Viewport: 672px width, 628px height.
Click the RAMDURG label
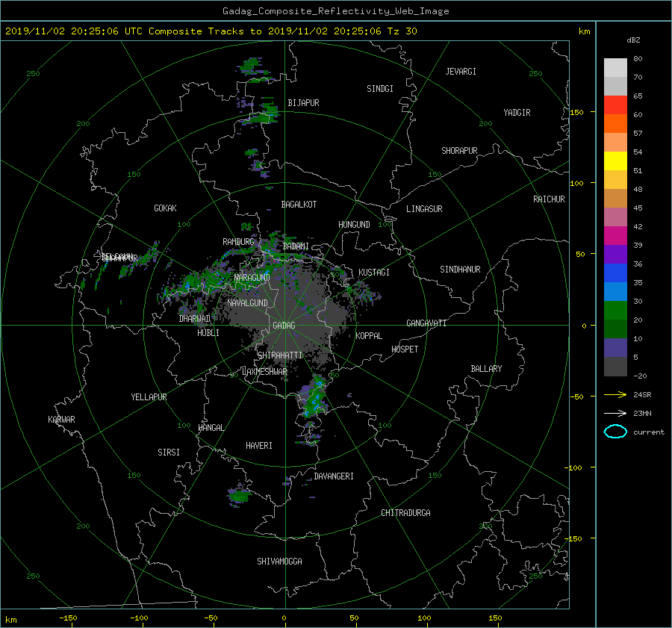(238, 242)
